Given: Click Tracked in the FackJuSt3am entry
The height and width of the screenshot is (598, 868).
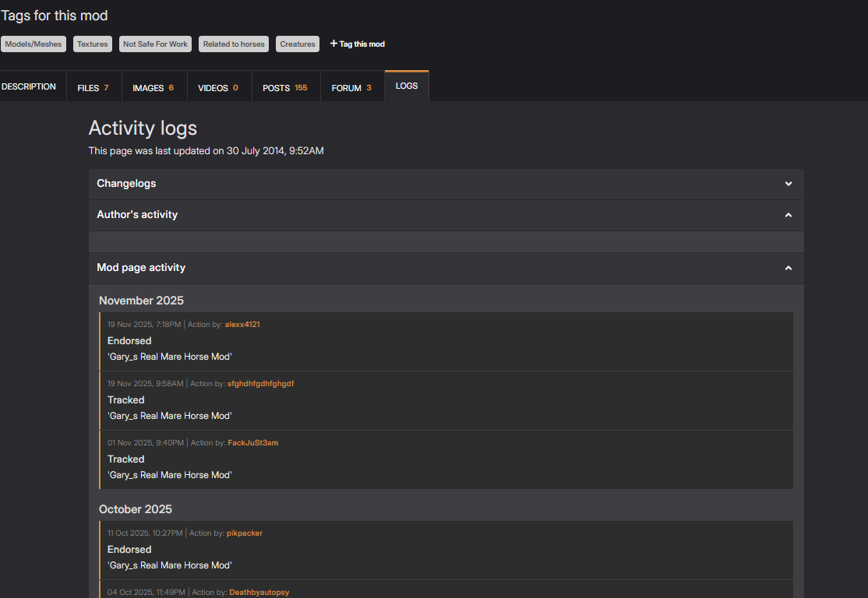Looking at the screenshot, I should point(125,459).
